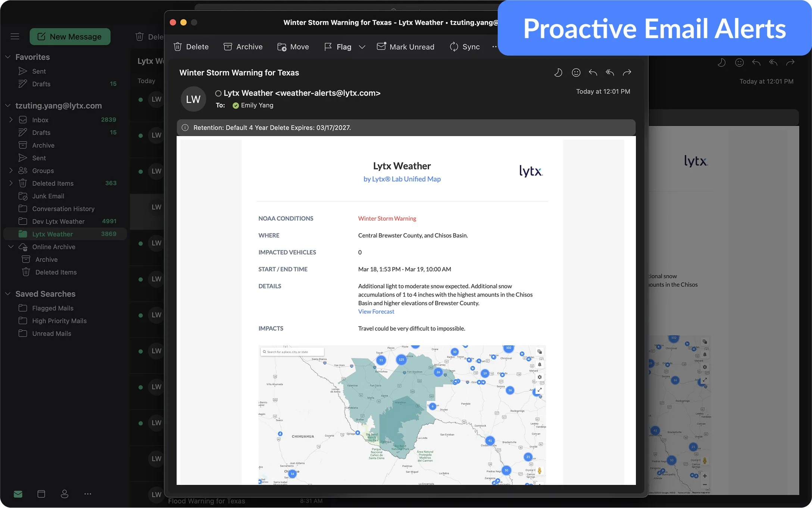Toggle the sidebar hamburger menu

[x=15, y=37]
